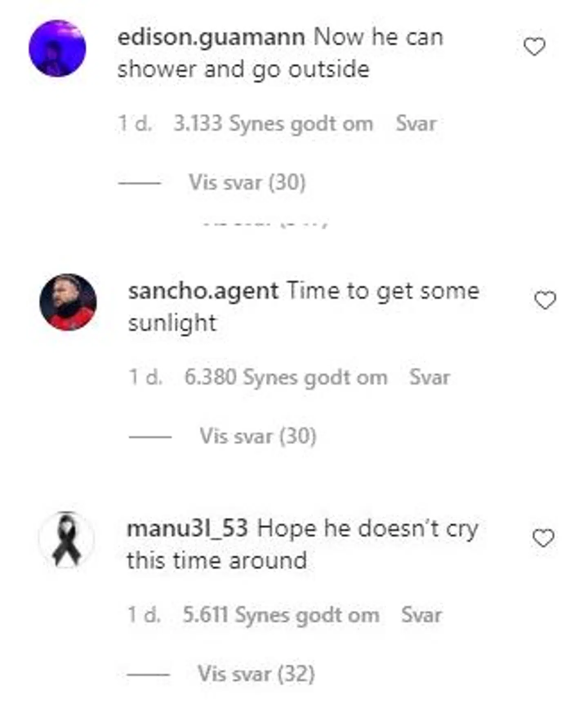Viewport: 588px width, 724px height.
Task: View the 6.380 likes on sancho.agent's comment
Action: pos(286,377)
